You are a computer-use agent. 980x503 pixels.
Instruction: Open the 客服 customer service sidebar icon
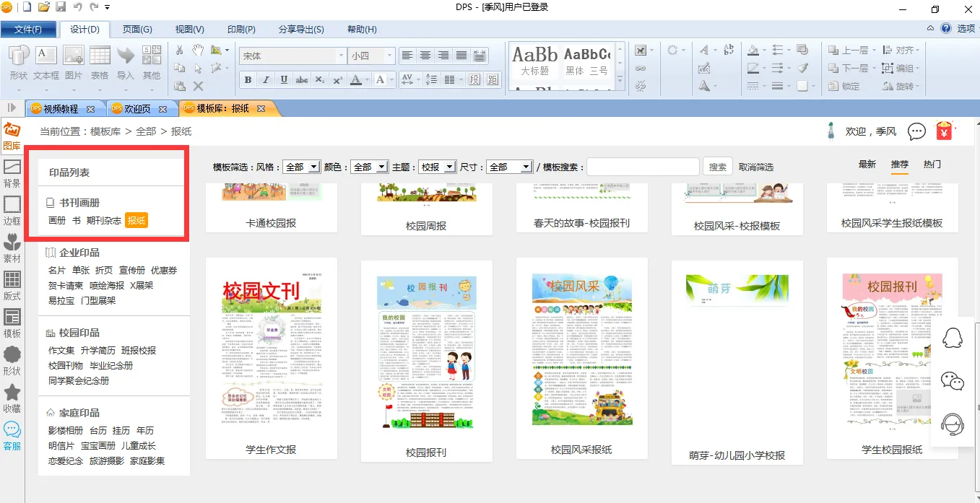(12, 435)
